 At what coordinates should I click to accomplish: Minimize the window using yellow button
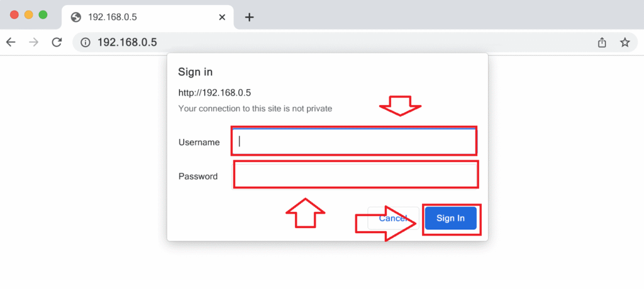click(28, 14)
